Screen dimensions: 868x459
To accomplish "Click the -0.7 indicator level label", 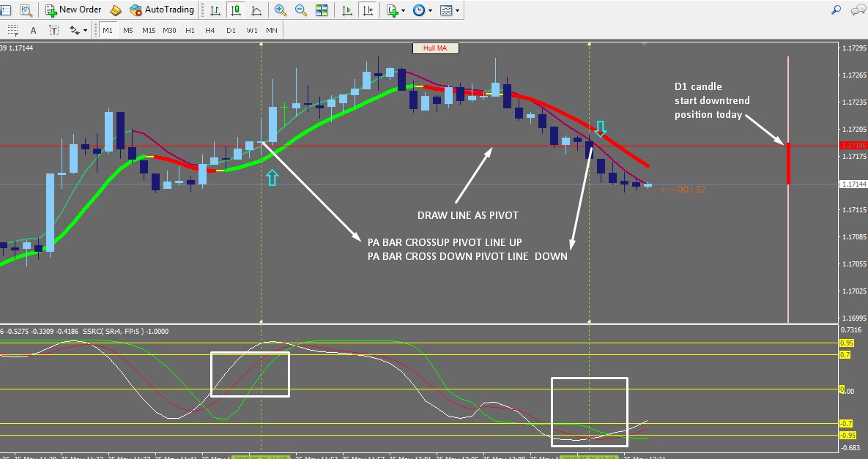I will [847, 424].
